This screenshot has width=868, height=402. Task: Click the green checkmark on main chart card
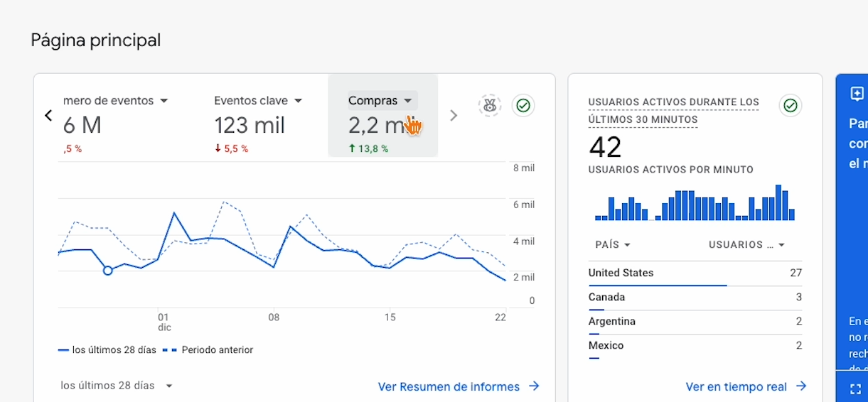pyautogui.click(x=523, y=106)
